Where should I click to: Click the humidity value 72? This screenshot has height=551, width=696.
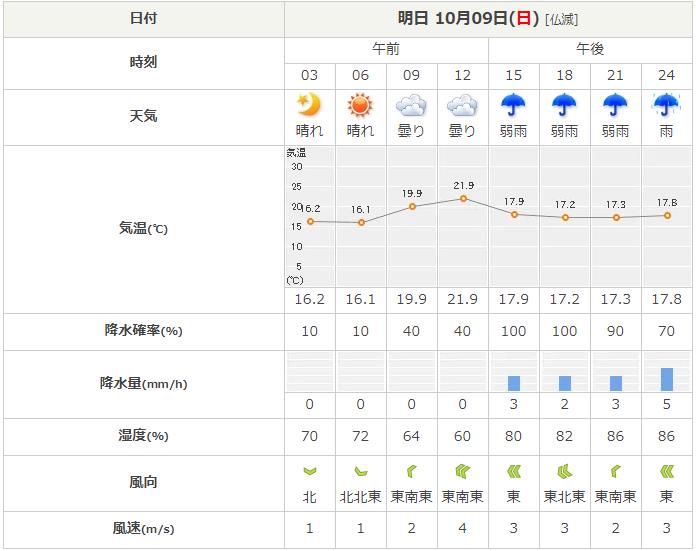point(360,436)
